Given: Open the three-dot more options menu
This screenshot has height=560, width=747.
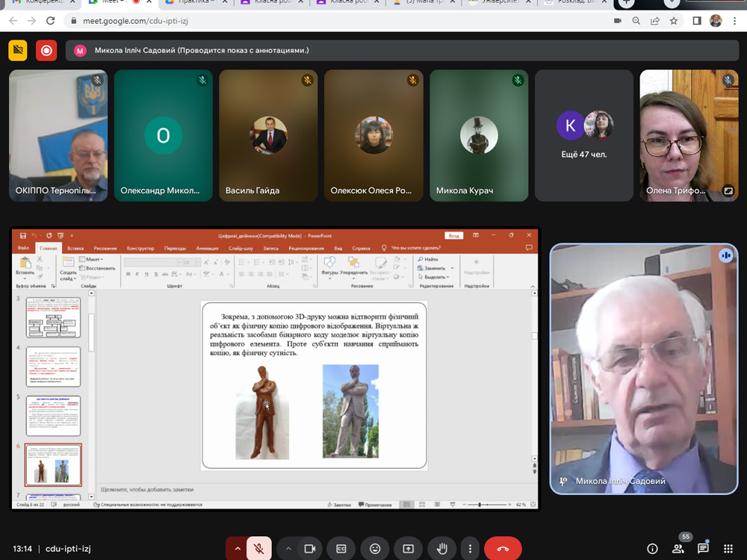Looking at the screenshot, I should coord(468,549).
